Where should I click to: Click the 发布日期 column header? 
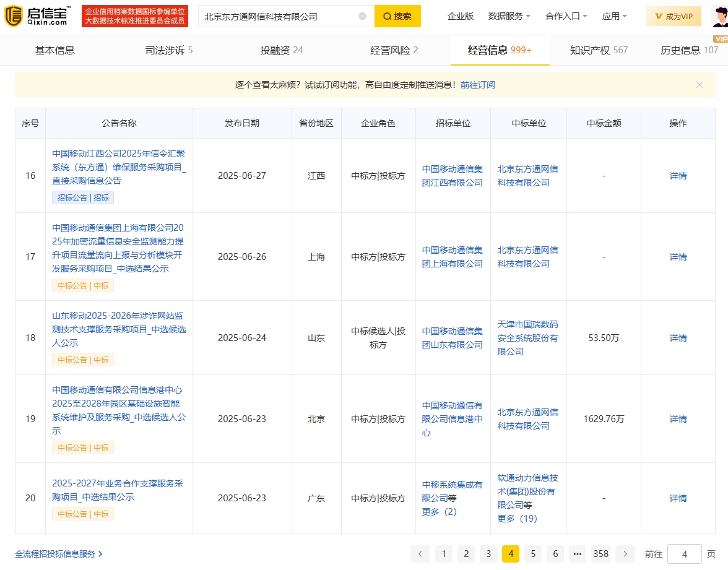(242, 123)
